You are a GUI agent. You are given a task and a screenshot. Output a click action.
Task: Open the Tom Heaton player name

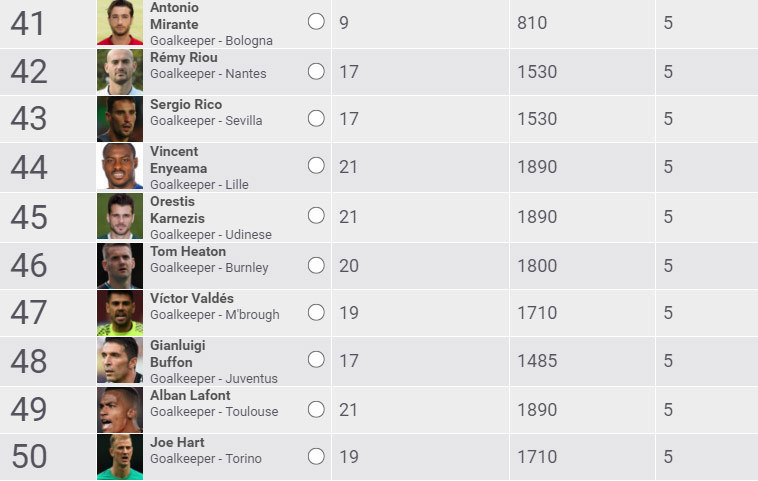tap(188, 251)
